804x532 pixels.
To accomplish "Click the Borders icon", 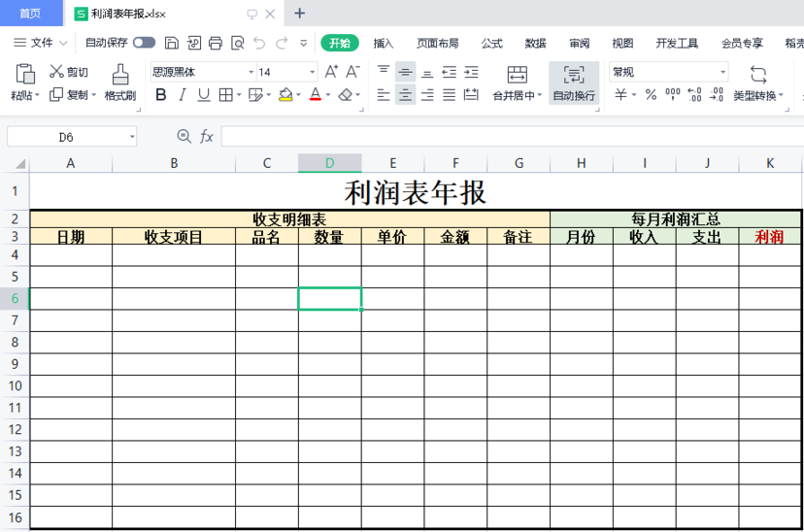I will click(225, 95).
